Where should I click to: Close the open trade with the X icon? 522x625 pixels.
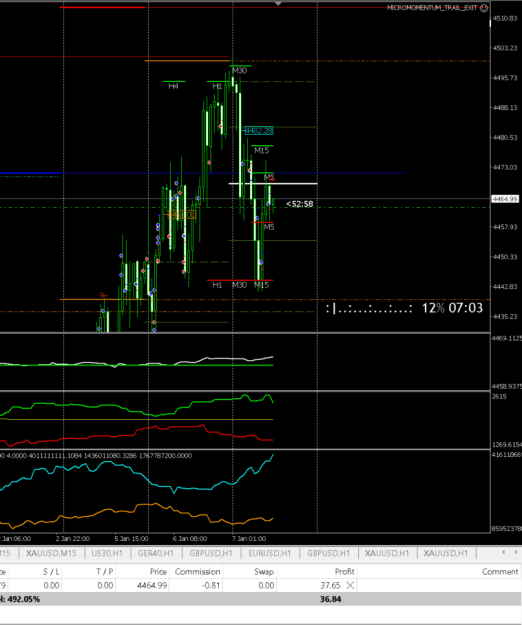pyautogui.click(x=350, y=585)
